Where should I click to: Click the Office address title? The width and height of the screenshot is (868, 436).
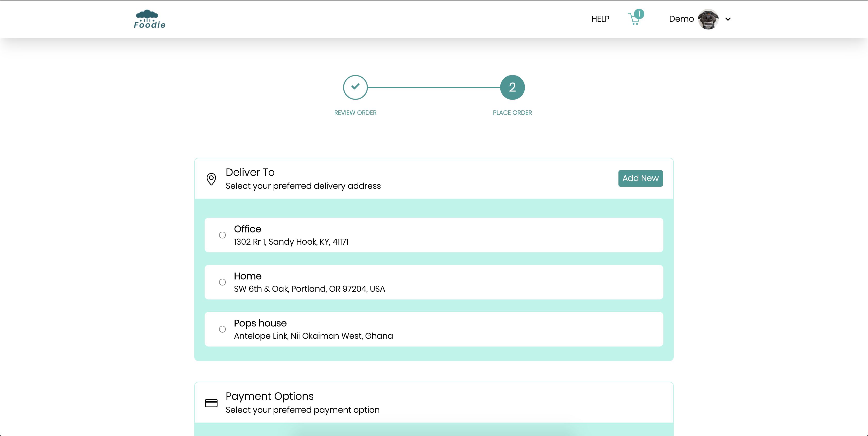pyautogui.click(x=247, y=229)
